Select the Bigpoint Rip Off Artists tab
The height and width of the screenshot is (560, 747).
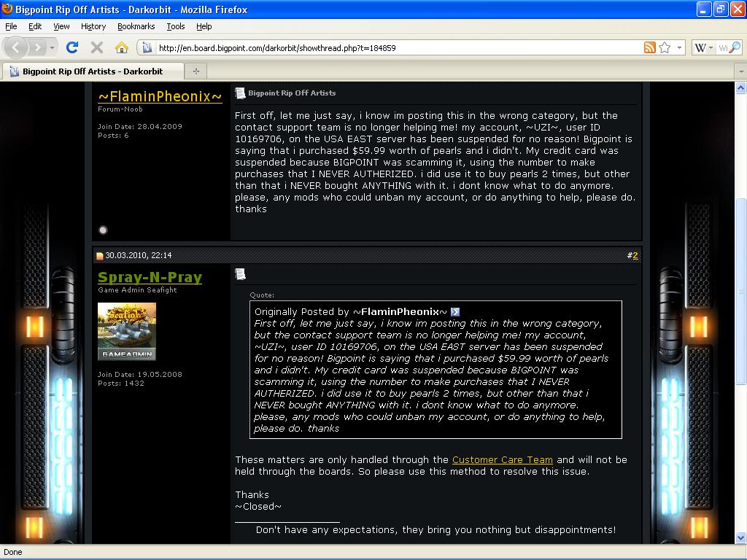[92, 71]
